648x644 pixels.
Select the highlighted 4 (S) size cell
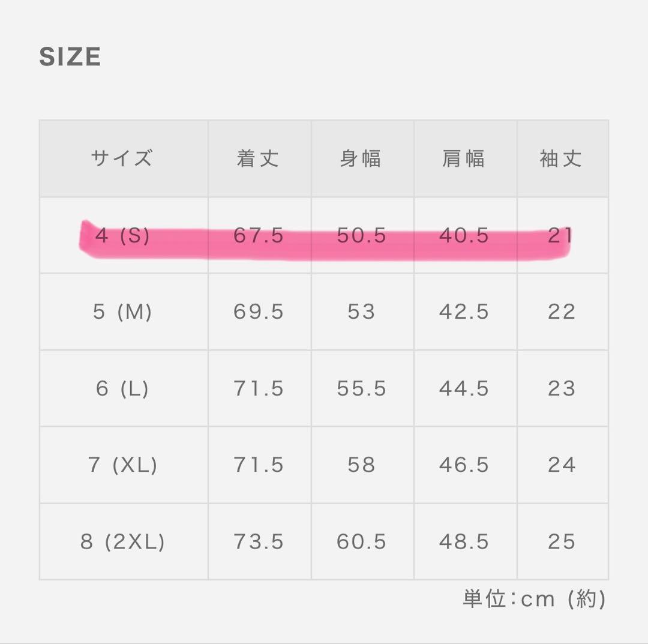click(122, 236)
